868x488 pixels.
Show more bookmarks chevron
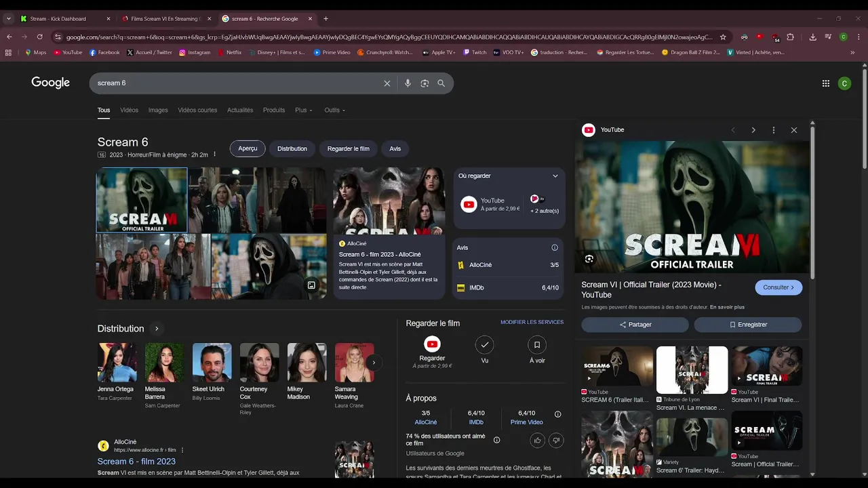click(852, 52)
